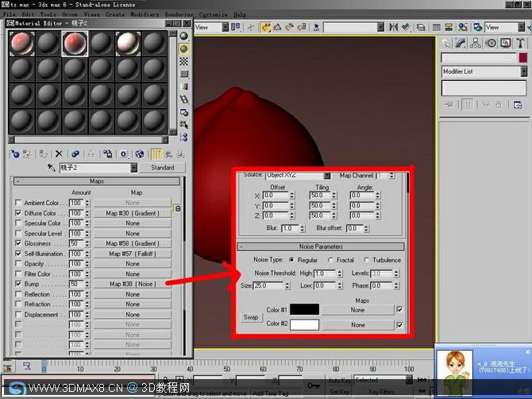The image size is (532, 399).
Task: Toggle the Backlight icon in Material Editor
Action: pyautogui.click(x=183, y=49)
